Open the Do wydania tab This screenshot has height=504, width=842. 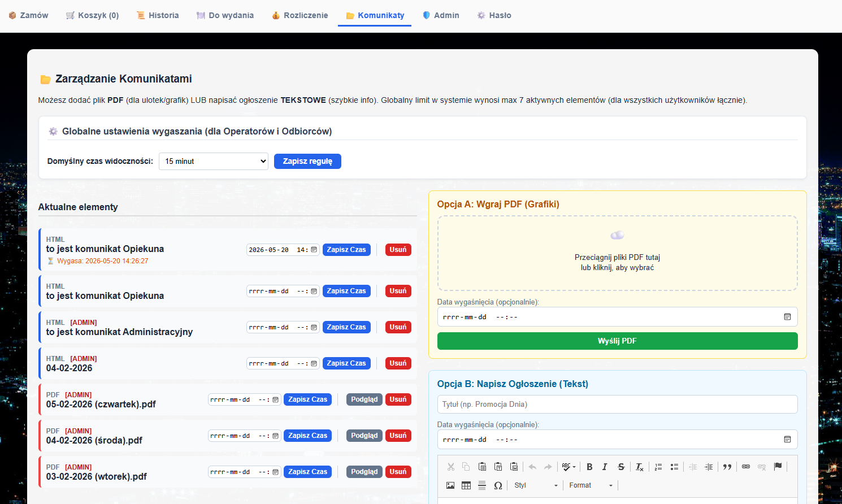[225, 15]
